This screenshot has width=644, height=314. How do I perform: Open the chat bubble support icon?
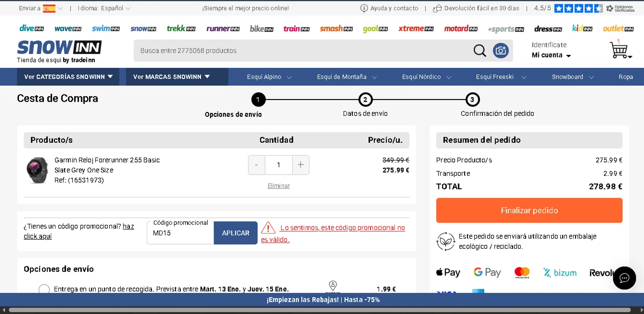(624, 278)
